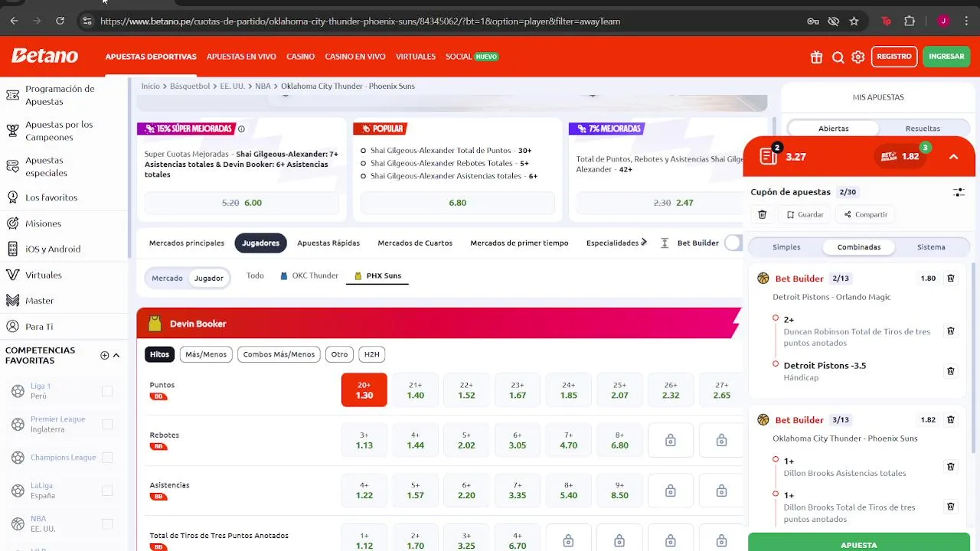Open Apuestas en Vivo in top menu
980x551 pixels.
tap(241, 57)
